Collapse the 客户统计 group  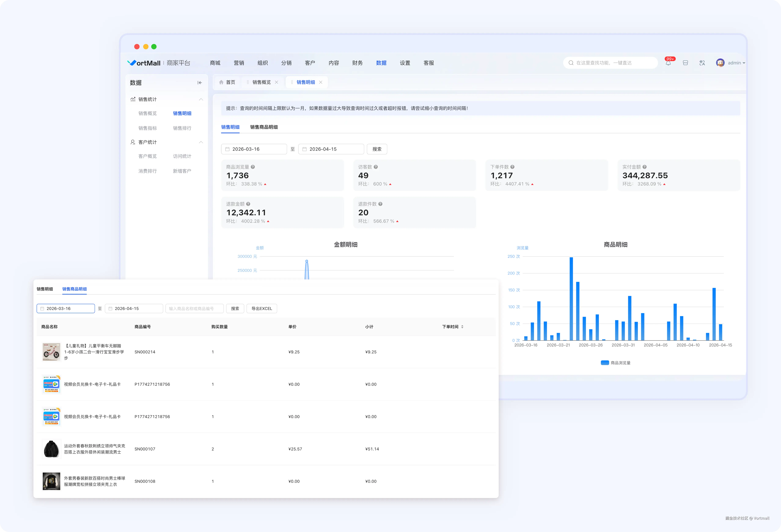point(201,142)
